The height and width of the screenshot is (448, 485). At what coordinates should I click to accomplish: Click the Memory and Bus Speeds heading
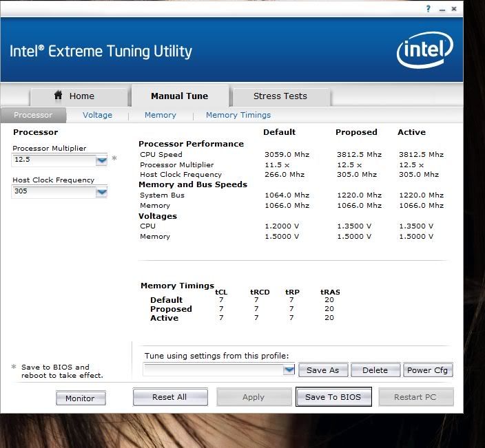[193, 184]
